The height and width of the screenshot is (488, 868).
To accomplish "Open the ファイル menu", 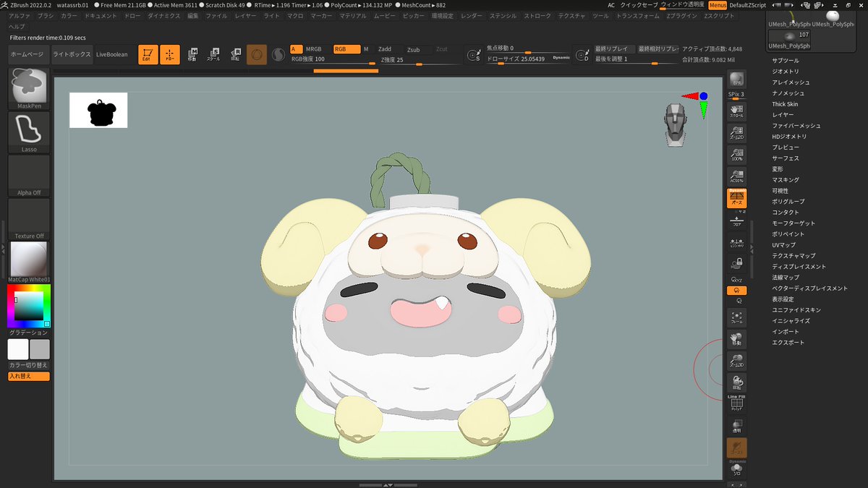I will click(216, 15).
